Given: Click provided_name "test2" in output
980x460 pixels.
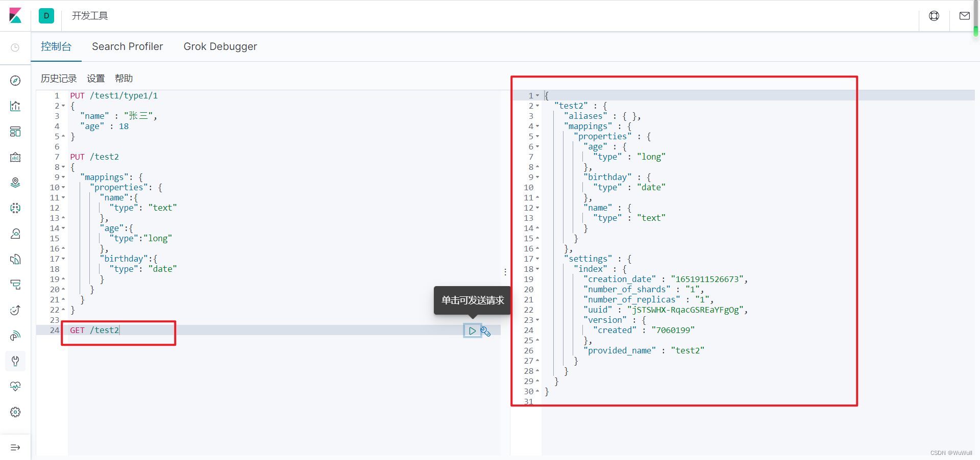Looking at the screenshot, I should (644, 351).
